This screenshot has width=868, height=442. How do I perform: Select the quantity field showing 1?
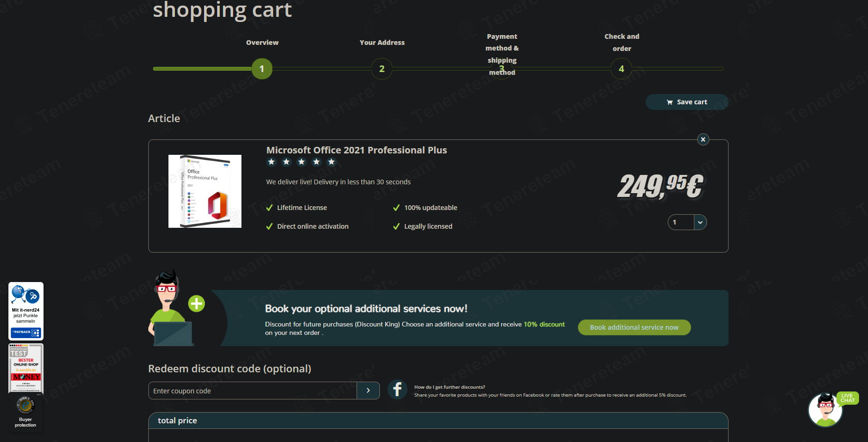coord(681,222)
